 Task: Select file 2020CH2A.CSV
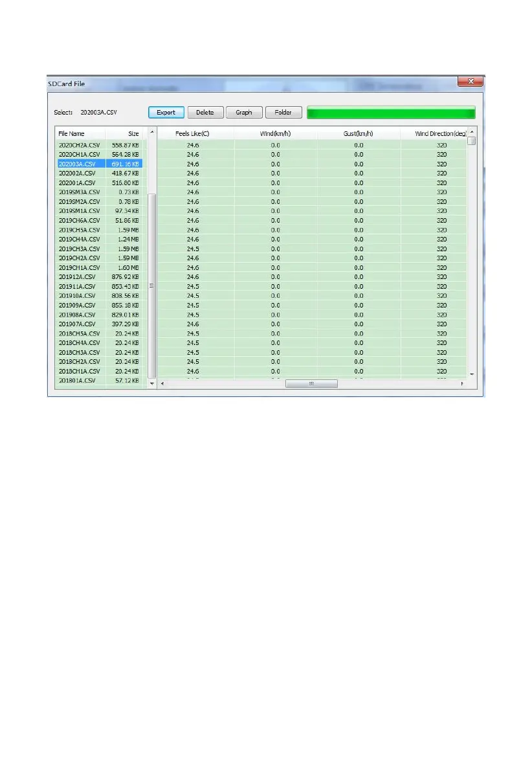pyautogui.click(x=79, y=145)
